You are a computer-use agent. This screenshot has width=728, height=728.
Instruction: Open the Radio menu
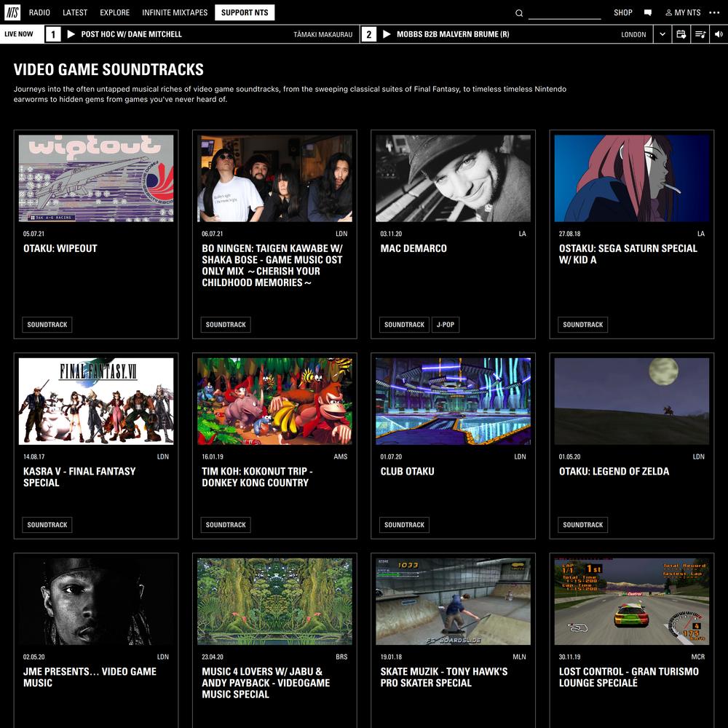(x=39, y=12)
